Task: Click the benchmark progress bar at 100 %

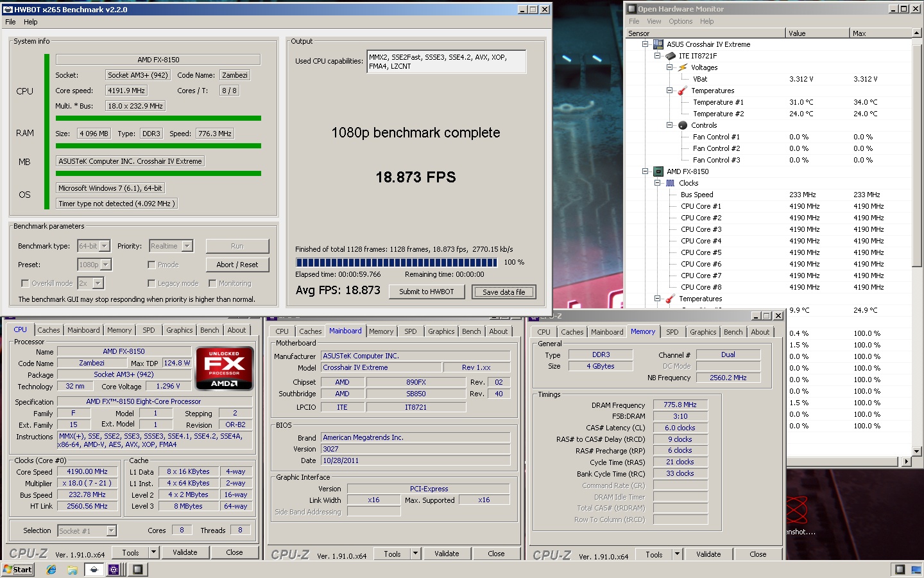Action: 397,263
